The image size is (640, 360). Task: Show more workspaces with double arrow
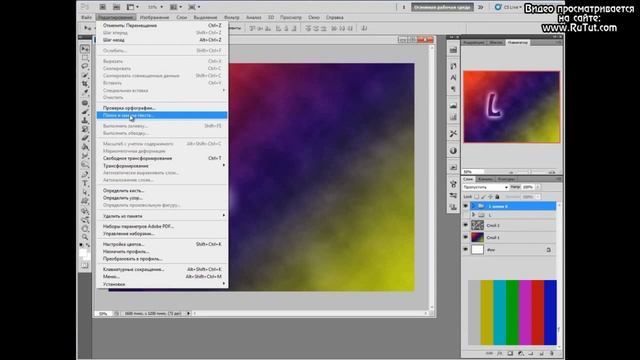(x=480, y=7)
